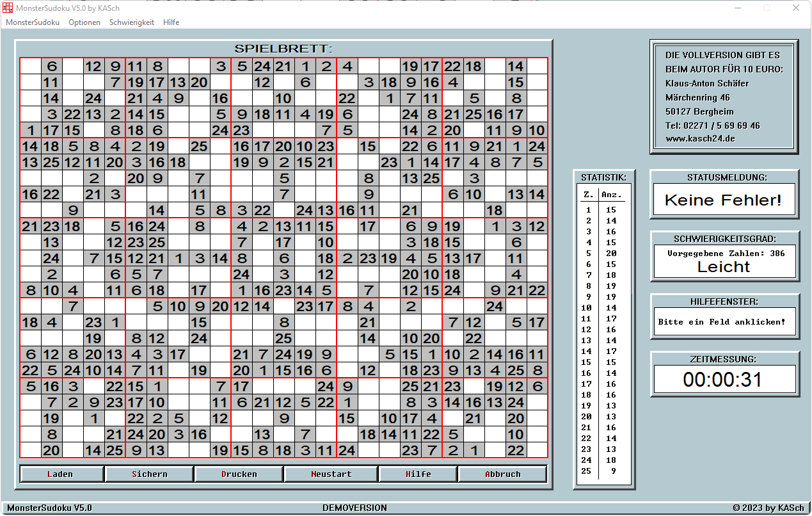Select the empty bottom-left corner board cell
812x516 pixels.
(30, 450)
